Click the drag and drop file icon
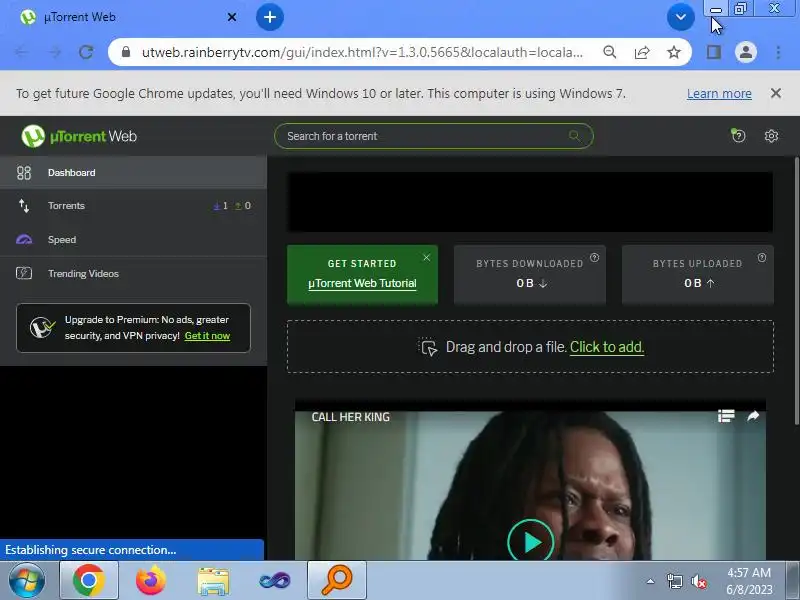The height and width of the screenshot is (600, 800). [428, 347]
